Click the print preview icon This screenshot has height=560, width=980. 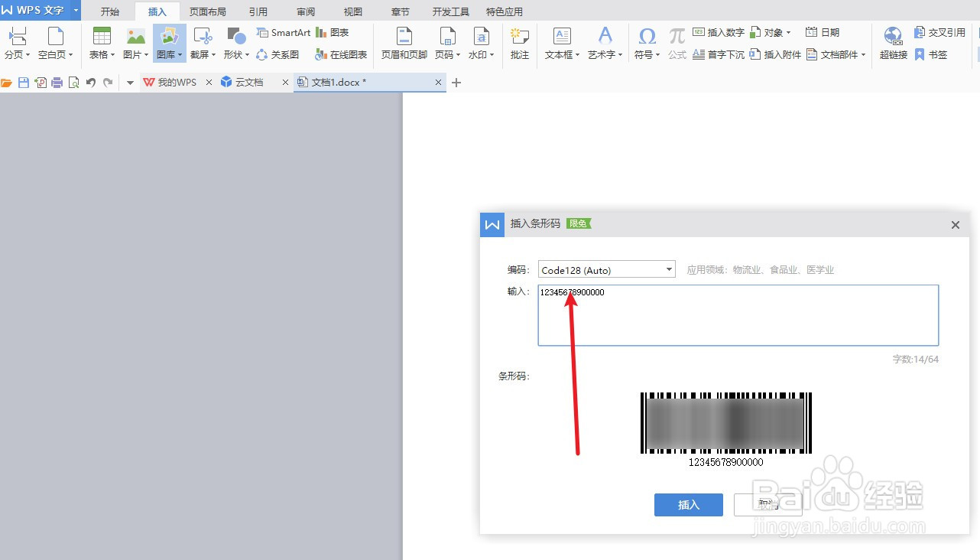pyautogui.click(x=74, y=83)
